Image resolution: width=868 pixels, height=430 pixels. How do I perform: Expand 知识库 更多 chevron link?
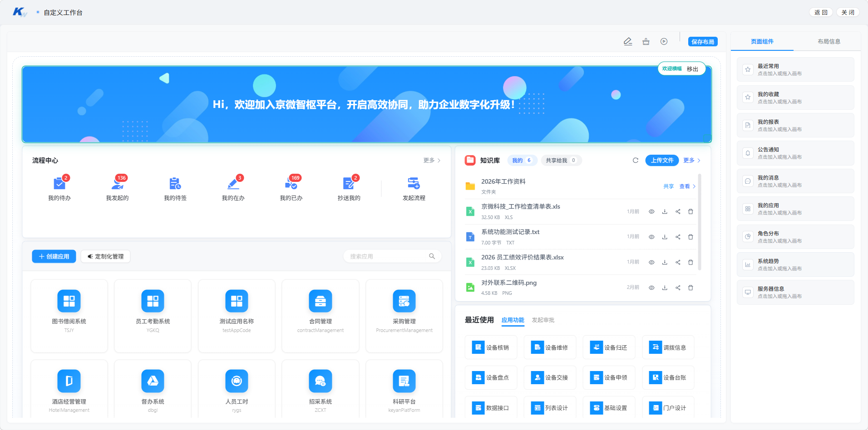(x=692, y=160)
